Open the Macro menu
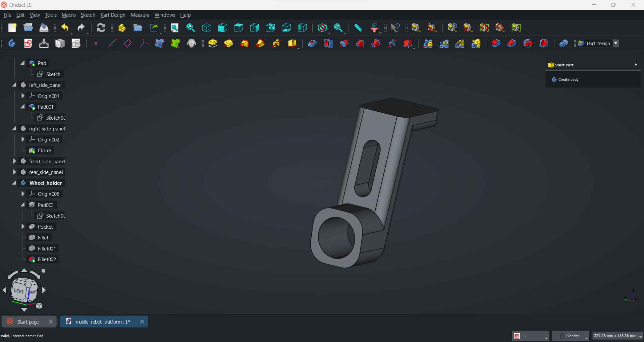Screen dimensions: 644x342 (69, 15)
